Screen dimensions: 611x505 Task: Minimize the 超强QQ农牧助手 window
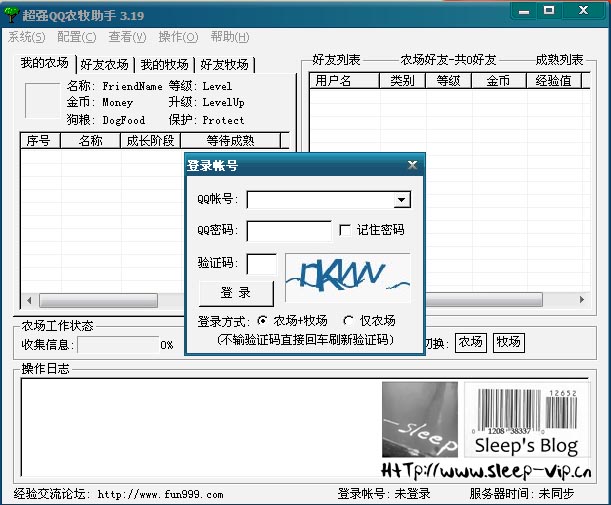[524, 11]
